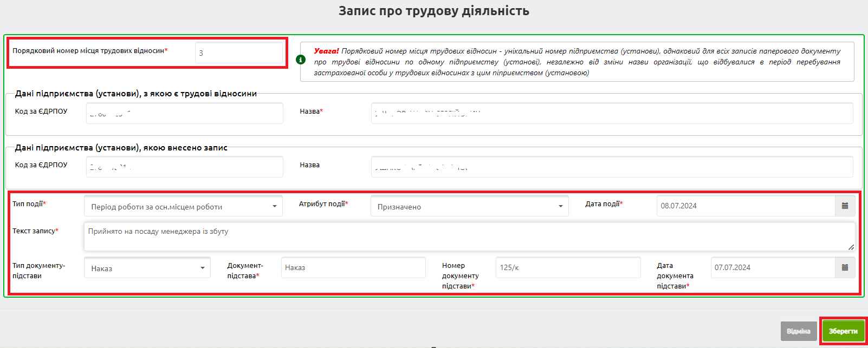Click the grey Відміна button
868x348 pixels.
point(798,331)
